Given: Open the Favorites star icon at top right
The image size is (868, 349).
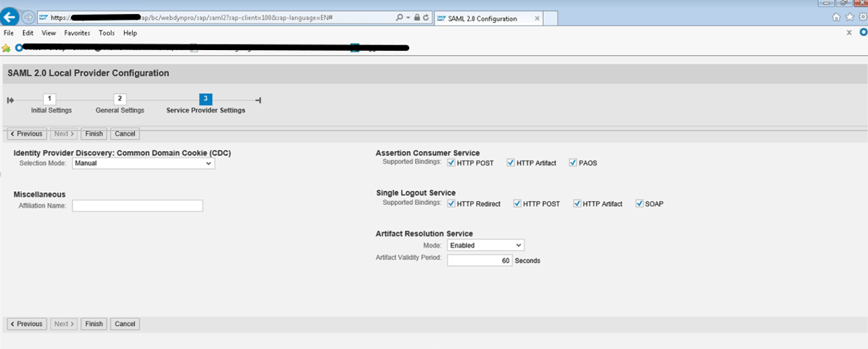Looking at the screenshot, I should 849,17.
